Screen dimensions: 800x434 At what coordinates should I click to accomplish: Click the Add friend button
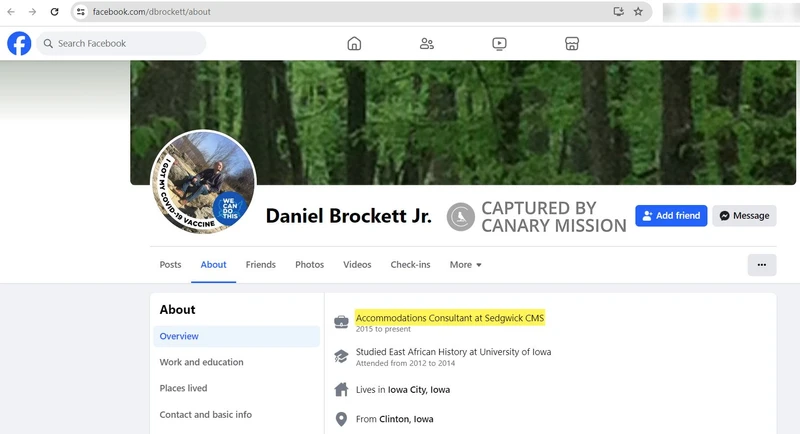click(x=671, y=216)
